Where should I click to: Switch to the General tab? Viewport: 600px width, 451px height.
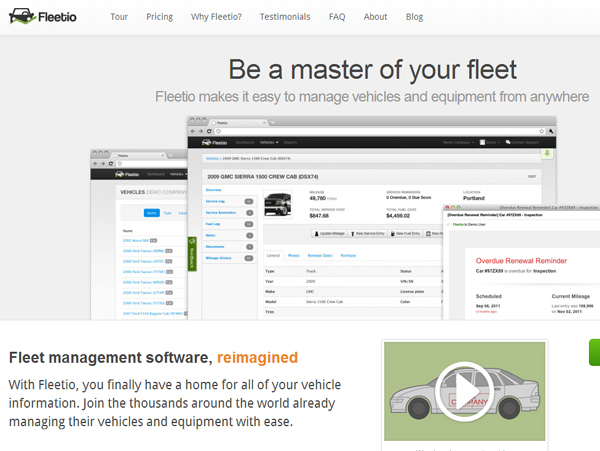pyautogui.click(x=273, y=256)
